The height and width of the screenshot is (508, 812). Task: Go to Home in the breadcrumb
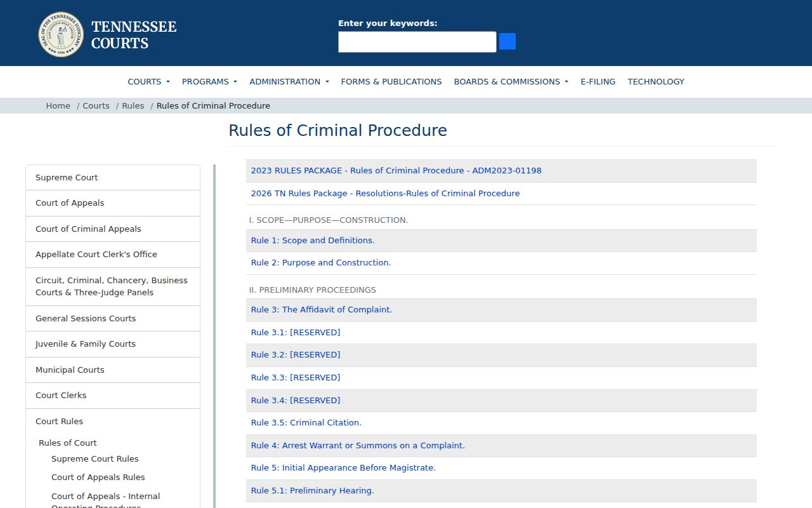(x=58, y=106)
